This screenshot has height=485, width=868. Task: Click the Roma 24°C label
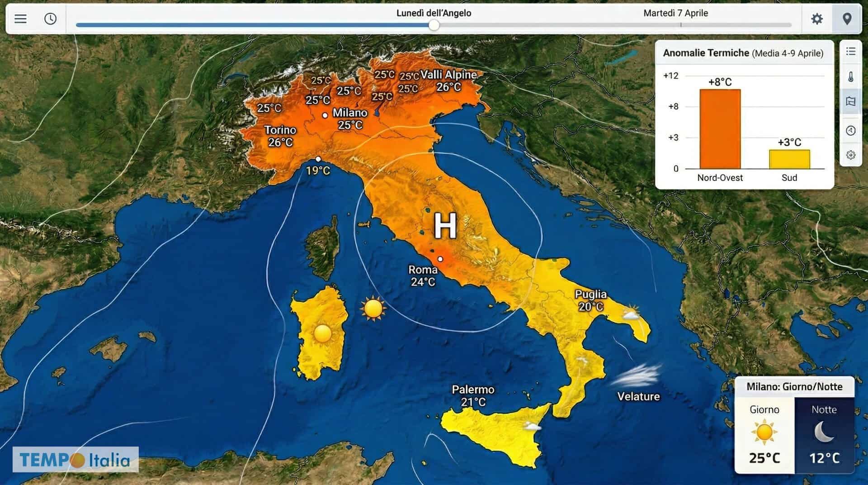pyautogui.click(x=423, y=276)
